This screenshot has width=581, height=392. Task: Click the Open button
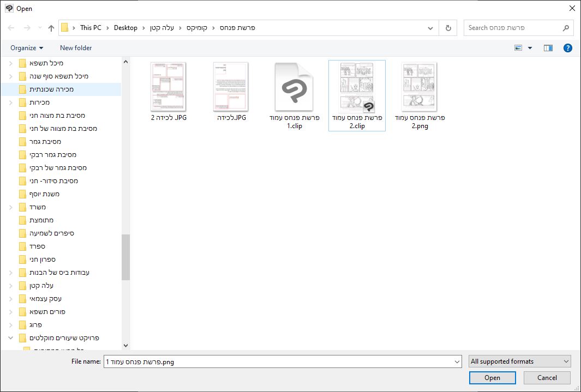coord(492,378)
